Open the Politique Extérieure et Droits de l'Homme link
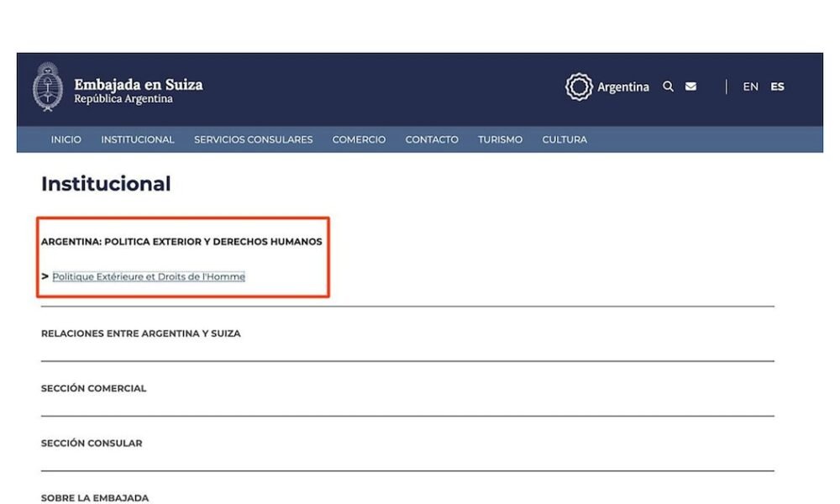Viewport: 840px width, 504px height. 149,276
